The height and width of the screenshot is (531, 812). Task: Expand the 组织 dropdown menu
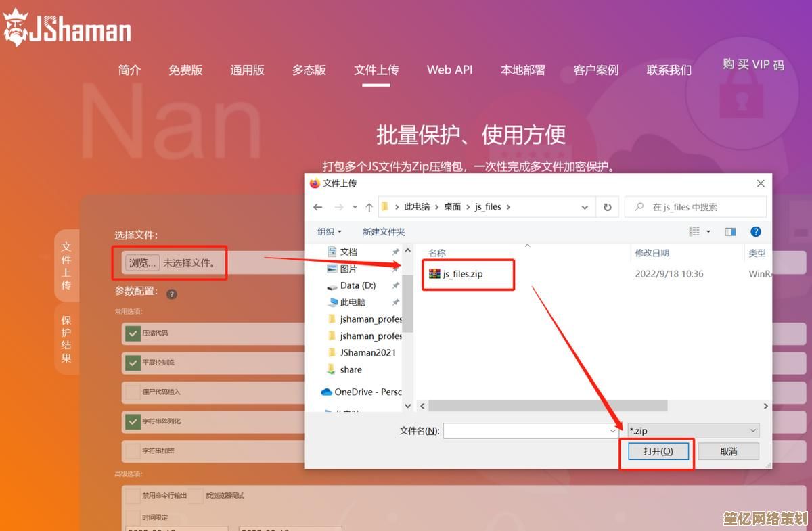(330, 231)
